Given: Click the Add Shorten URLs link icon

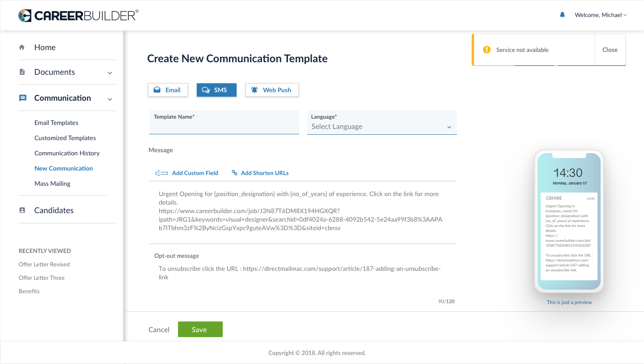Looking at the screenshot, I should point(234,173).
